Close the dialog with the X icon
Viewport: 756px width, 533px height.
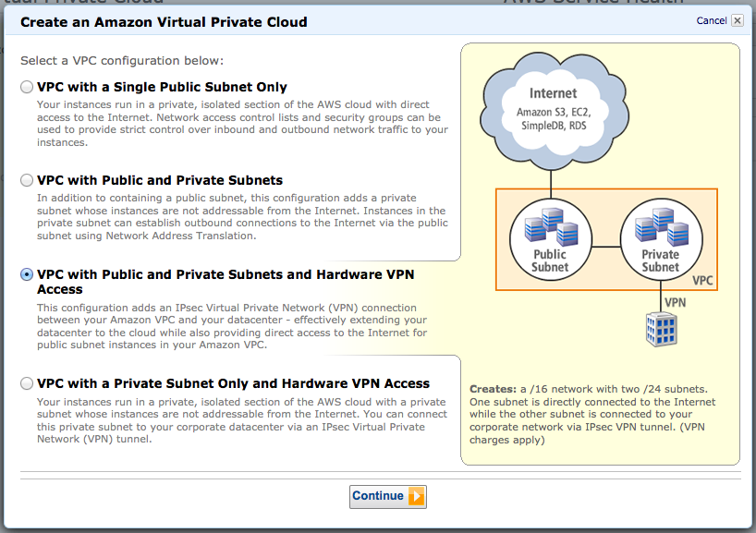(x=738, y=20)
